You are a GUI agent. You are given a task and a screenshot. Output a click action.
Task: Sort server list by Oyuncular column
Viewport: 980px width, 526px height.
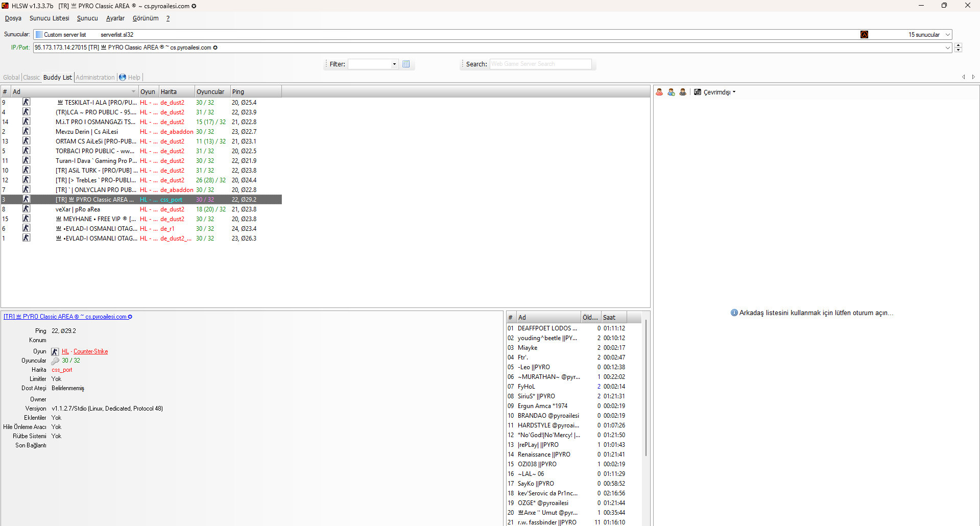pos(212,92)
